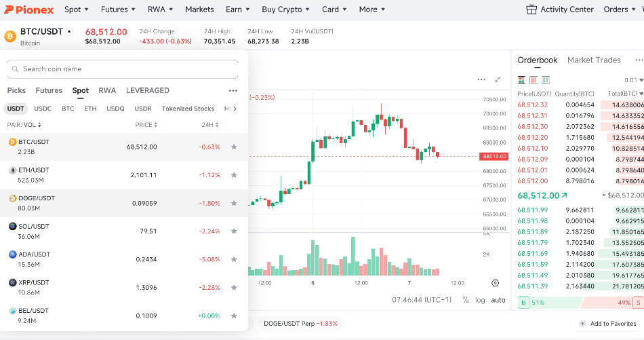Open chart settings hexagon icon

point(495,283)
